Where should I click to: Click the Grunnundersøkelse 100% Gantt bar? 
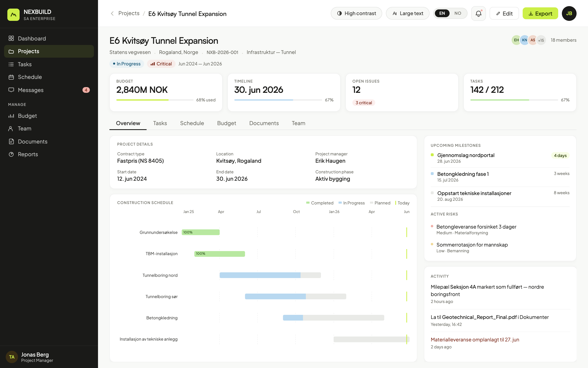click(200, 232)
